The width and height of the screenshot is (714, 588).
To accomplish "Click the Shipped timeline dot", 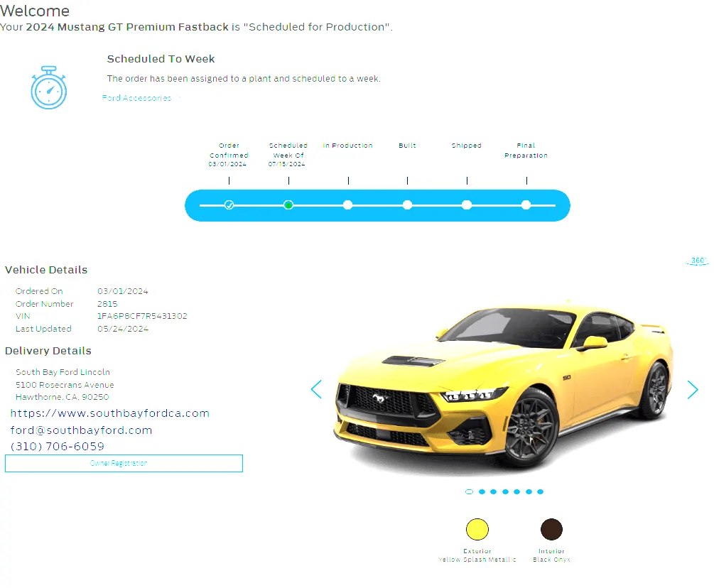I will click(x=467, y=205).
